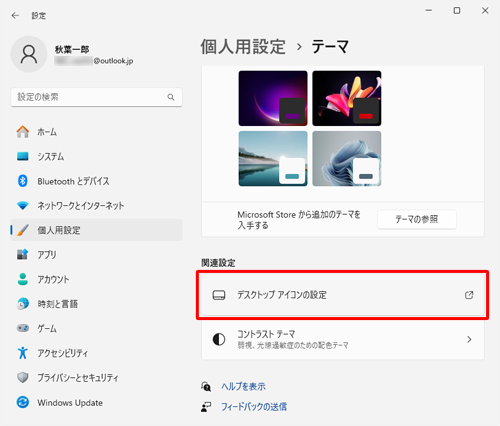Select the colorful flower dark theme
This screenshot has height=426, width=500.
pyautogui.click(x=347, y=98)
